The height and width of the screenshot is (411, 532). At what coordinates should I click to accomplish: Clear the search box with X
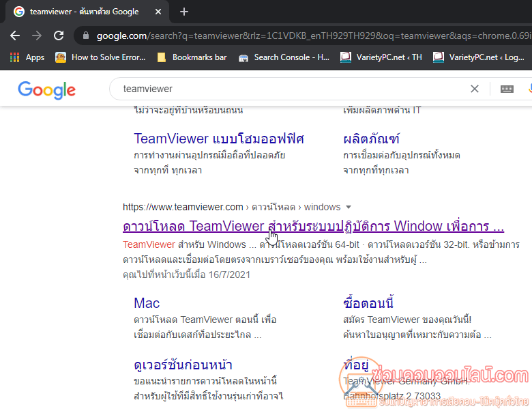pos(475,89)
